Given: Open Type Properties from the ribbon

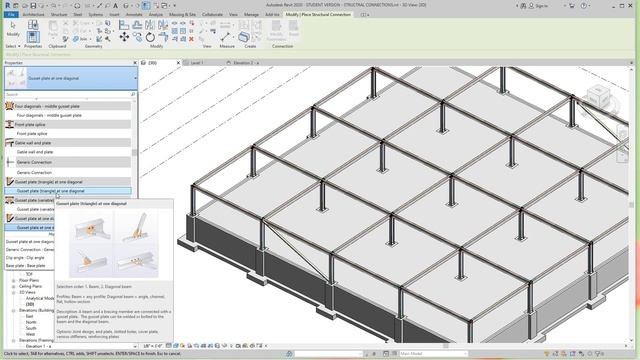Looking at the screenshot, I should 33,25.
